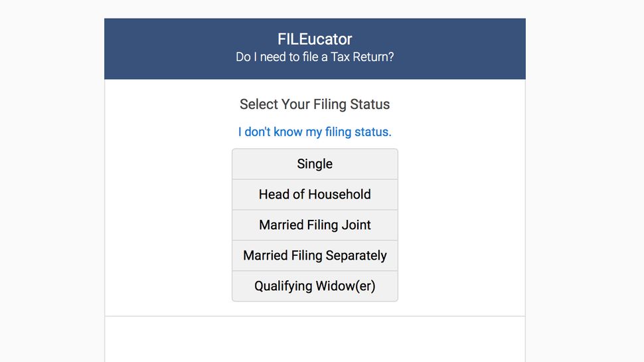Click the Head of Household button
The image size is (644, 362).
tap(315, 195)
